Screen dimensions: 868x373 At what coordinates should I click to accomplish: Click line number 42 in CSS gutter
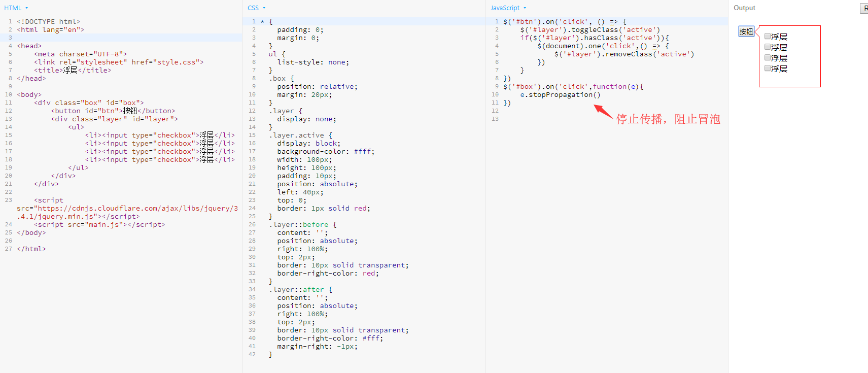tap(252, 354)
